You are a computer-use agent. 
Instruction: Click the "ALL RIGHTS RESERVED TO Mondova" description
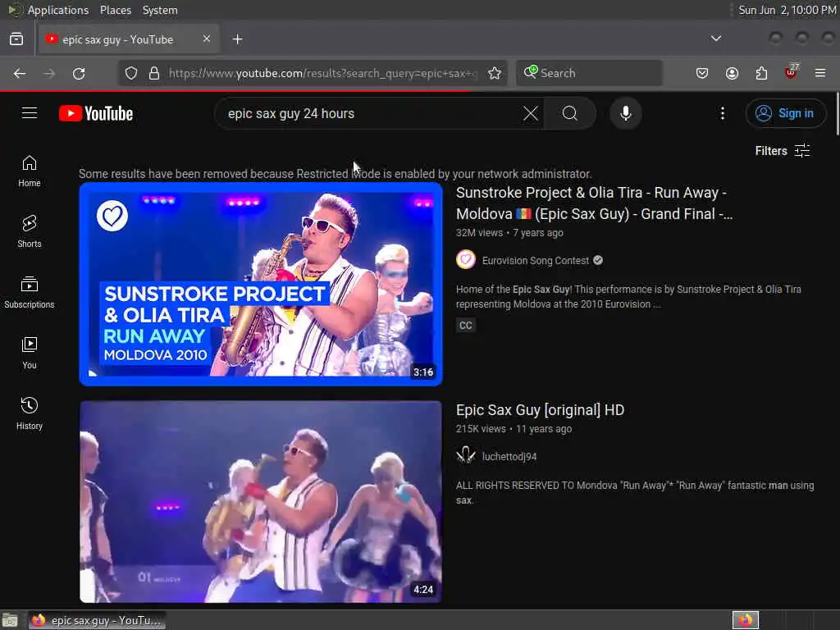coord(635,493)
